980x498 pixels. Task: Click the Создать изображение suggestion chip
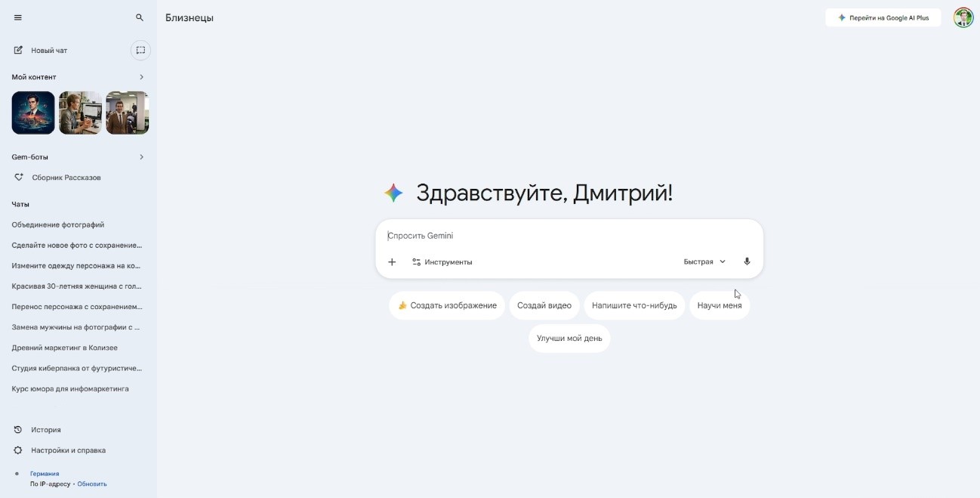(x=447, y=305)
